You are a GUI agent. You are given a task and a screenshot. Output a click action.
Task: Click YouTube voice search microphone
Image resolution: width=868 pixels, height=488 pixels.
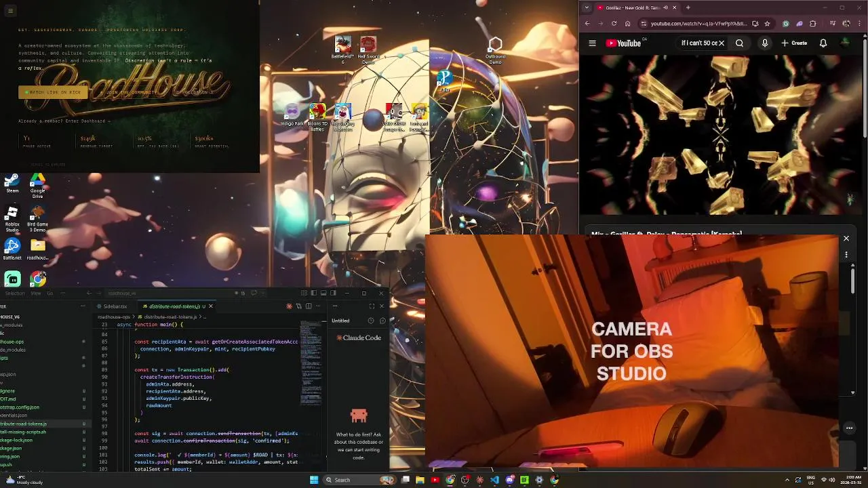(x=764, y=43)
